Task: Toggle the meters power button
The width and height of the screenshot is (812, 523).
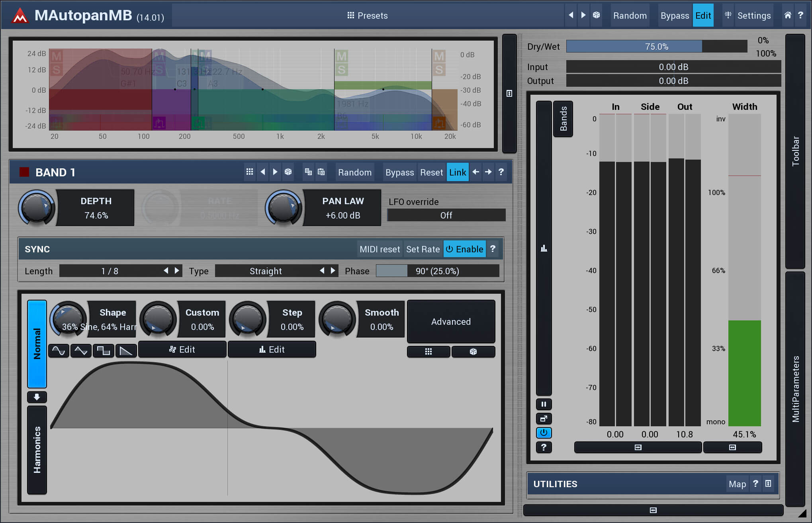Action: (x=544, y=433)
